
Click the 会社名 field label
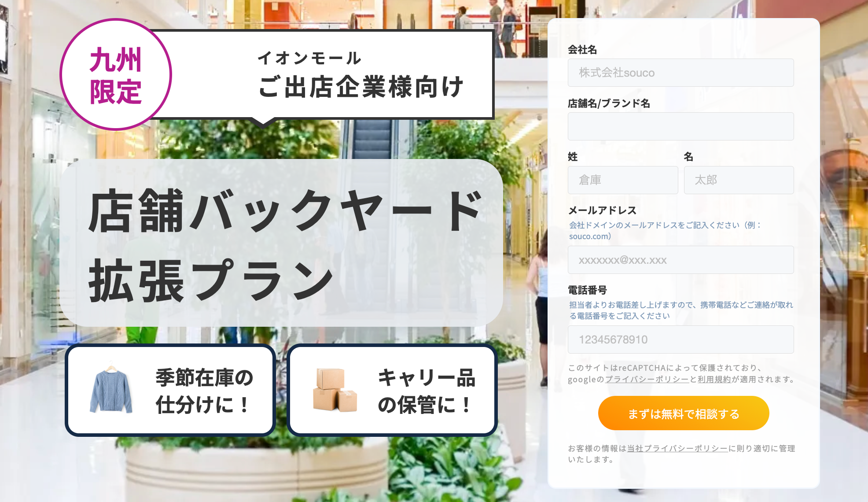582,50
